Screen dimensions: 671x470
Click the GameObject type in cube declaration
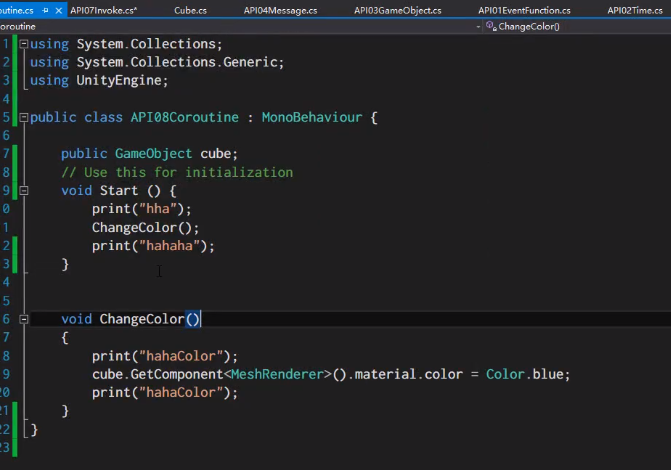tap(153, 154)
